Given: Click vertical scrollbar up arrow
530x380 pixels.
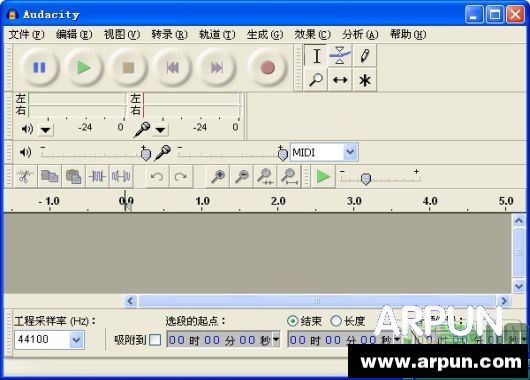Looking at the screenshot, I should tap(519, 221).
